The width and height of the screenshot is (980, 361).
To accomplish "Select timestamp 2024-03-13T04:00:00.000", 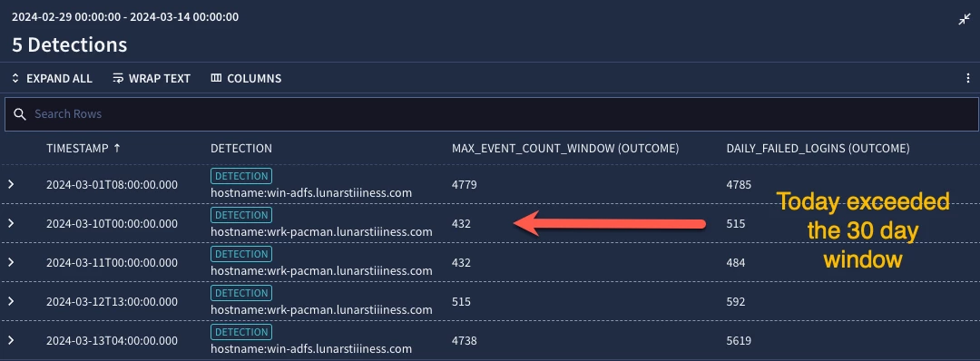I will pos(112,341).
